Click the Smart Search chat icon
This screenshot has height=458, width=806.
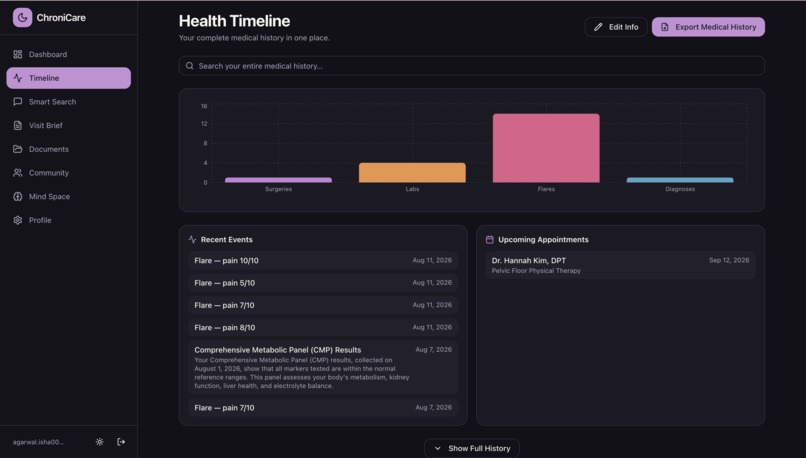tap(17, 102)
